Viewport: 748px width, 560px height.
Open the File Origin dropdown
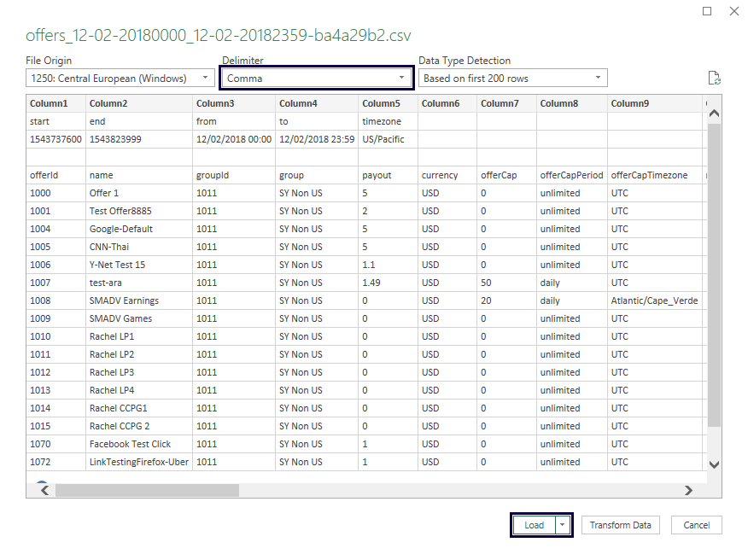click(x=204, y=77)
